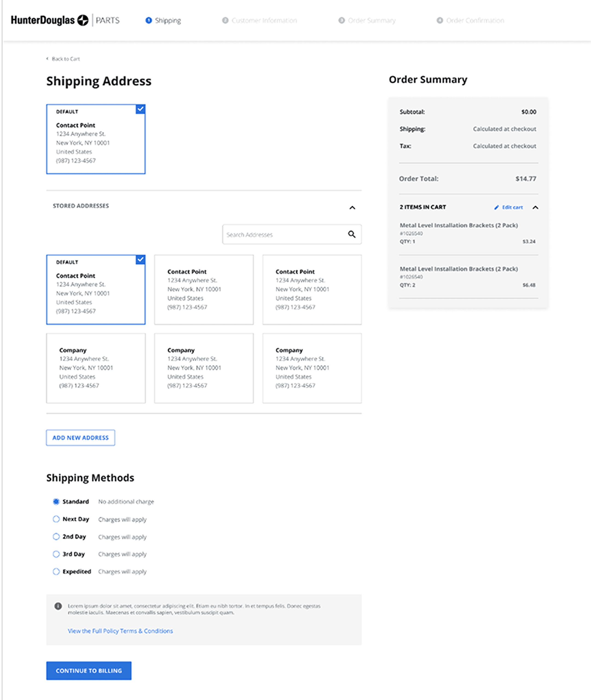
Task: Click the info icon in the policy notice
Action: 58,606
